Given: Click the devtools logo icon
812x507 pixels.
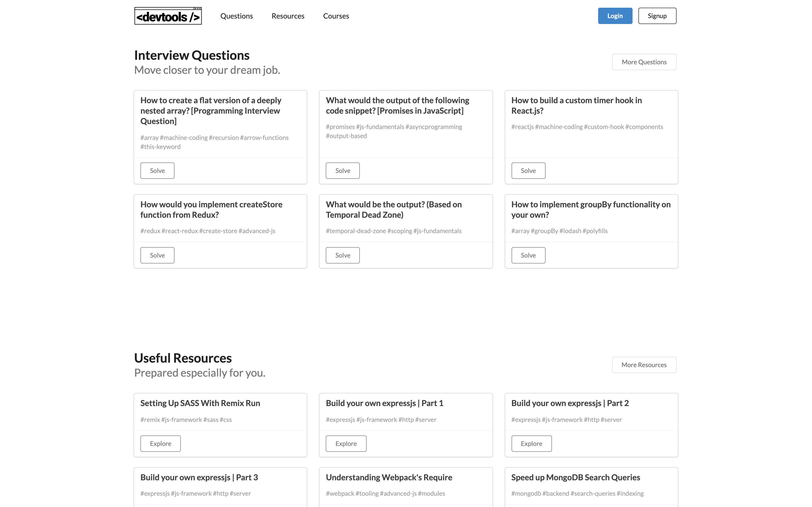Looking at the screenshot, I should [168, 16].
